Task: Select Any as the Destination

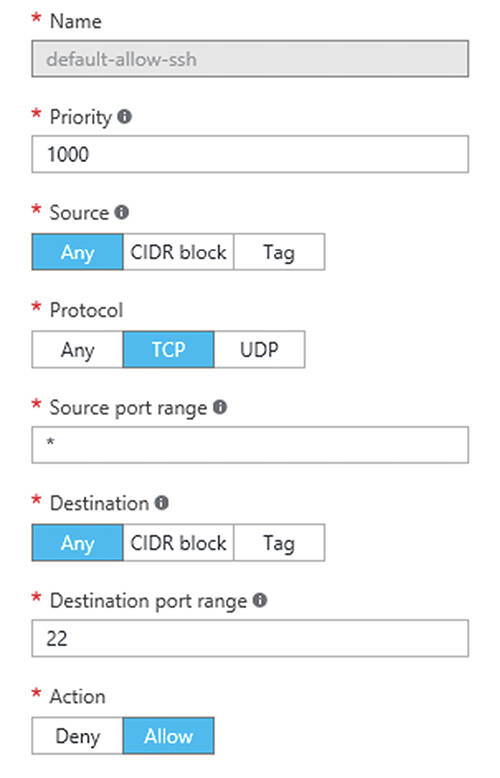Action: click(x=77, y=543)
